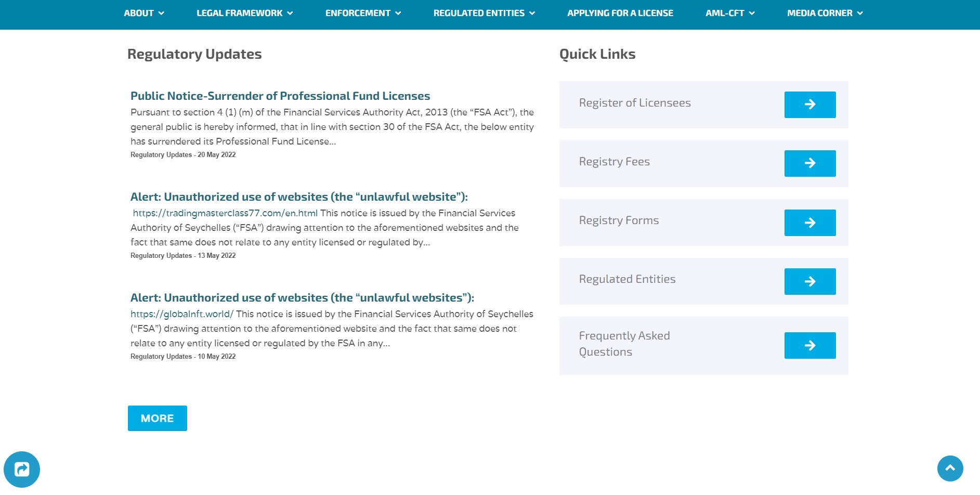Viewport: 980px width, 495px height.
Task: Open the 'unlawful websites' alert headline
Action: 302,298
